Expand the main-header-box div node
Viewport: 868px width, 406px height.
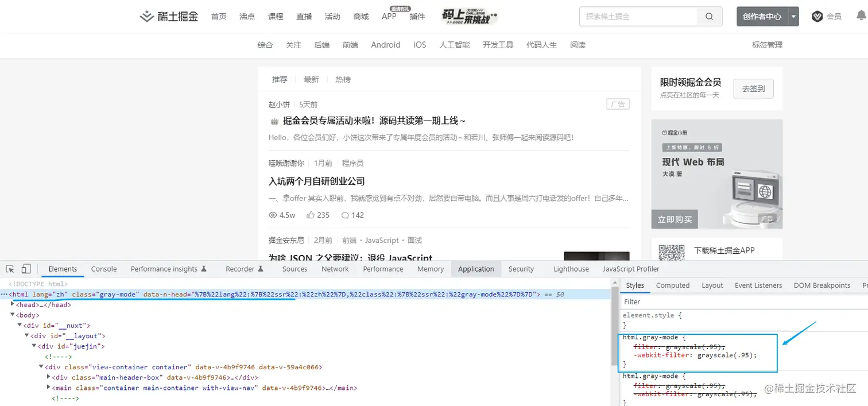(48, 377)
